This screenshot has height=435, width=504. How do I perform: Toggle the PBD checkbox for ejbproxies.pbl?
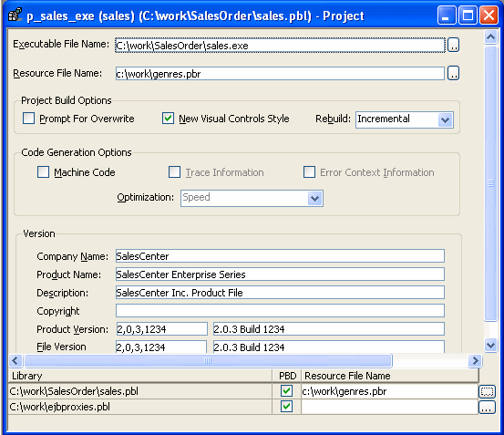pos(286,407)
